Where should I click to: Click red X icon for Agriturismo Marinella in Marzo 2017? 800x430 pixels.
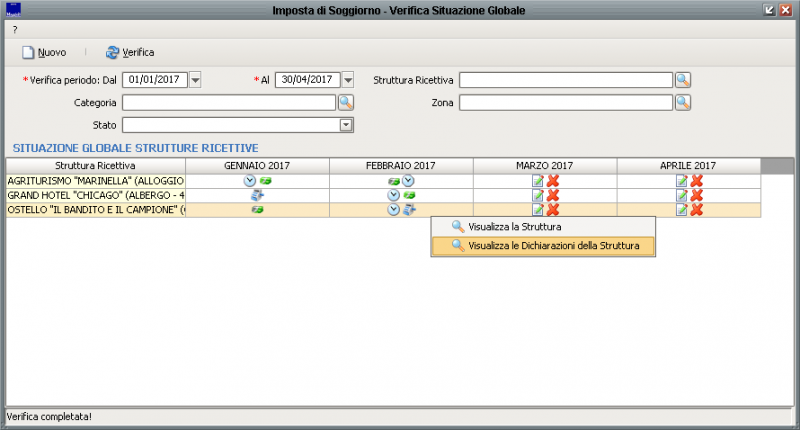point(553,181)
